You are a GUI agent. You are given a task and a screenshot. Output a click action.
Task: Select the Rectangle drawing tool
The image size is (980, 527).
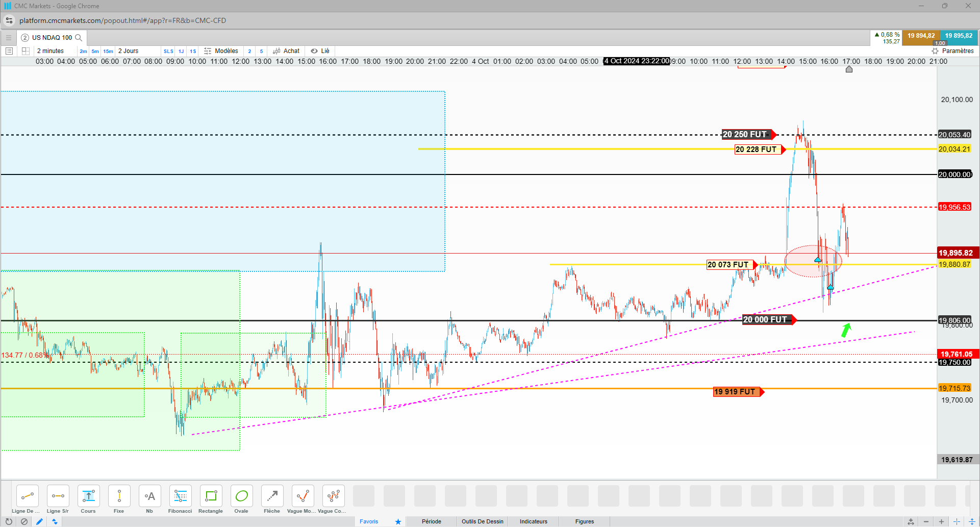point(211,499)
